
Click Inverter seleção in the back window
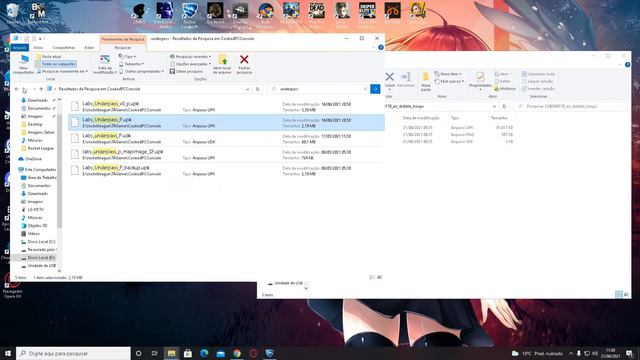click(538, 89)
